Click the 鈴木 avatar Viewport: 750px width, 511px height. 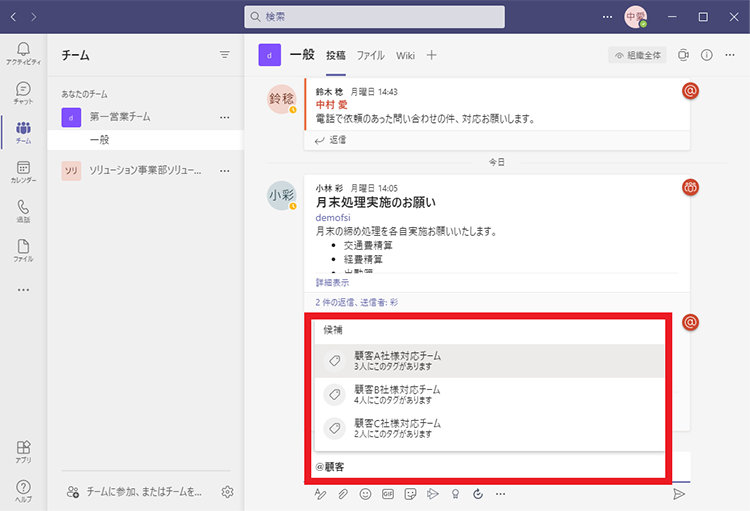click(x=281, y=99)
